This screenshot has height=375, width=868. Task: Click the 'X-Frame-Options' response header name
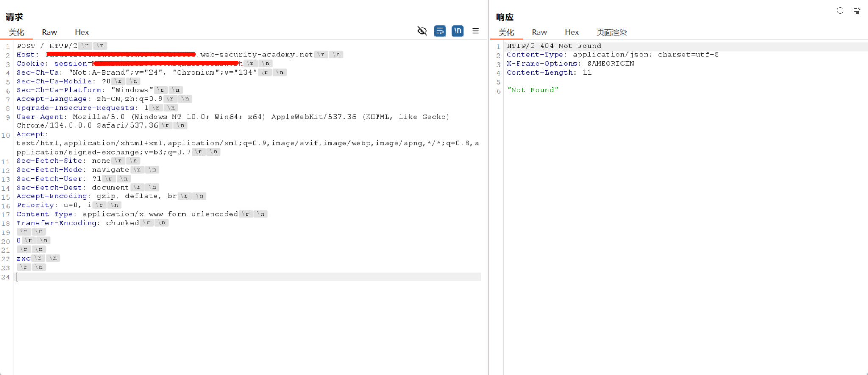(x=542, y=64)
